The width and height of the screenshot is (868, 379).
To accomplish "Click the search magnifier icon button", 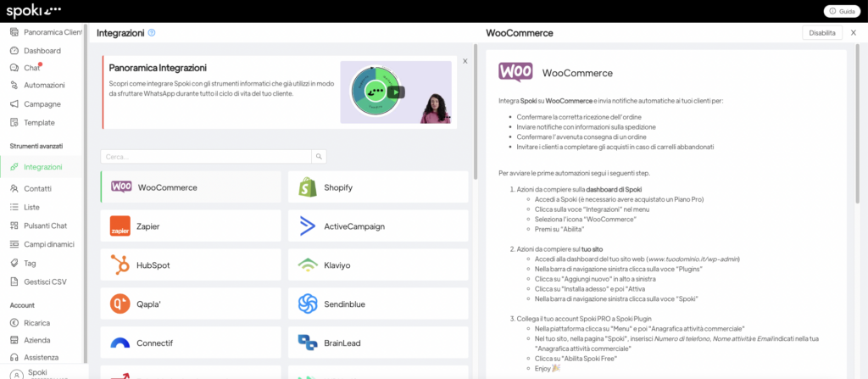I will [x=319, y=156].
